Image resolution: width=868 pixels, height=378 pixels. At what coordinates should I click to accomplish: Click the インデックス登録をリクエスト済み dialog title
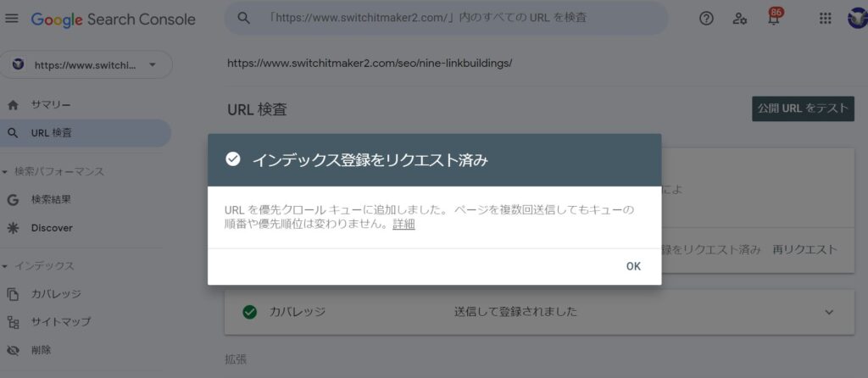point(370,160)
